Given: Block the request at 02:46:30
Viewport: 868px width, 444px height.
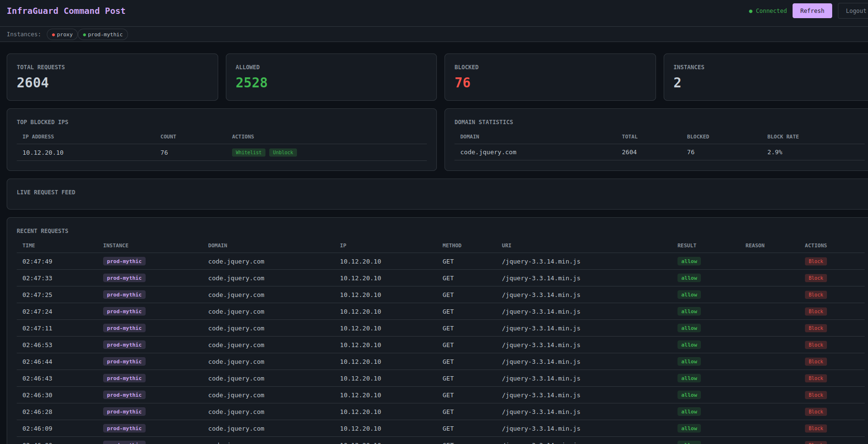Looking at the screenshot, I should [815, 395].
